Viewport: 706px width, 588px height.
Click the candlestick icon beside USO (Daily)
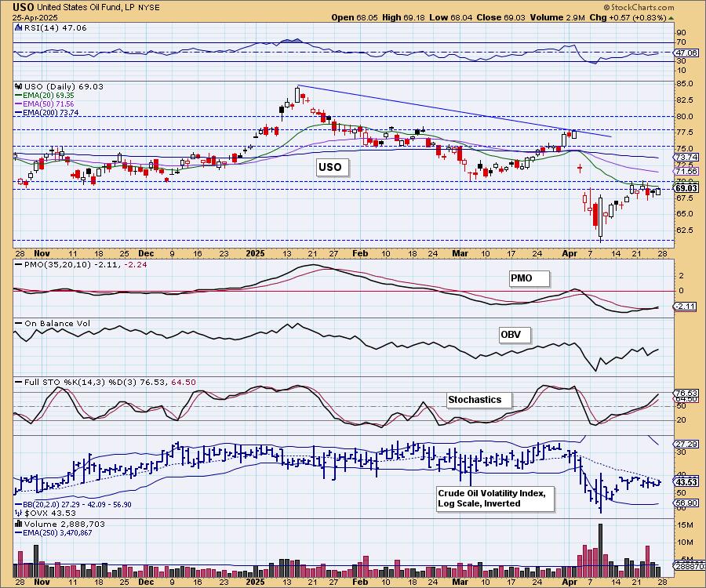coord(19,86)
